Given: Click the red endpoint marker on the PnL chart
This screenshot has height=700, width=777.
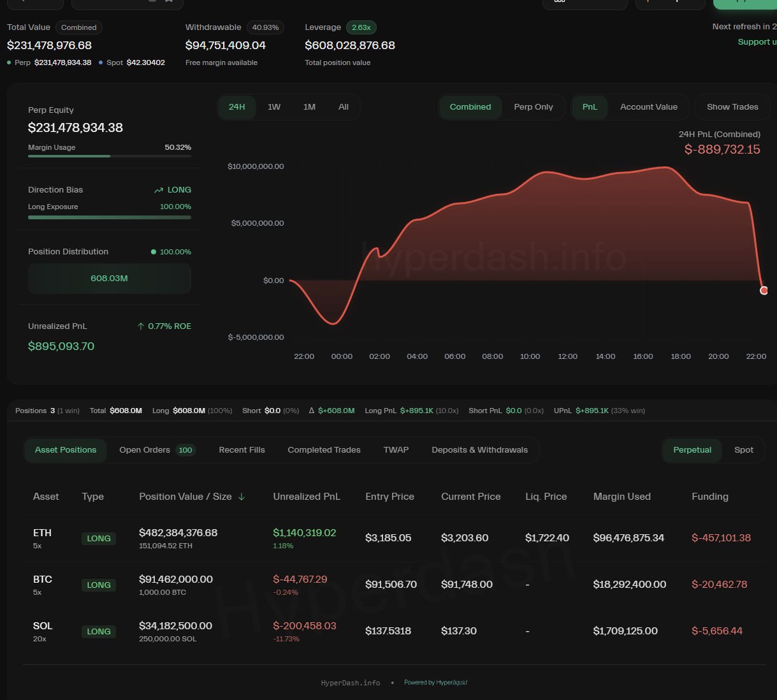Looking at the screenshot, I should [x=764, y=290].
